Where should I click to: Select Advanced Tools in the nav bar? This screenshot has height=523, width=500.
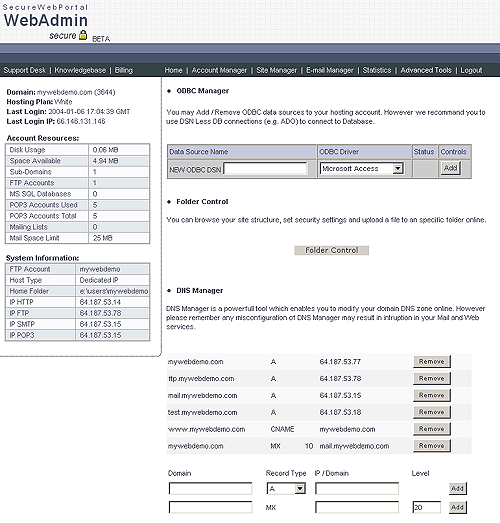[426, 70]
